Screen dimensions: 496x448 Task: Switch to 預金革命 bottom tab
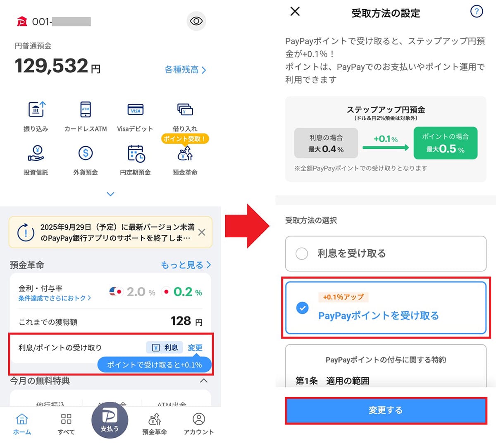155,424
